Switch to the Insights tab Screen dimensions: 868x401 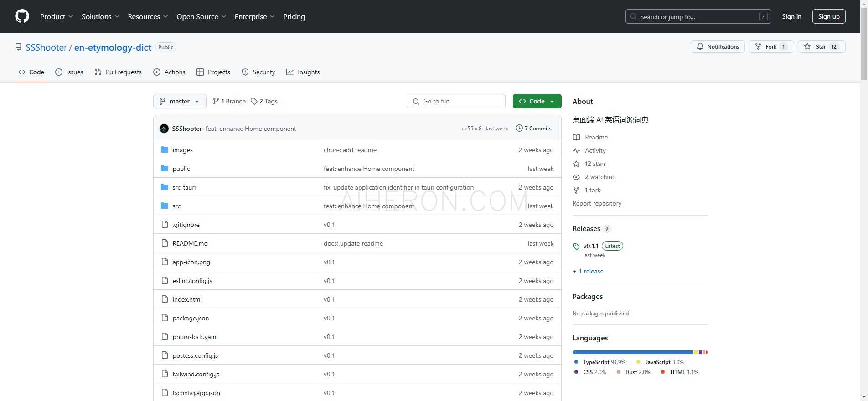click(x=303, y=72)
